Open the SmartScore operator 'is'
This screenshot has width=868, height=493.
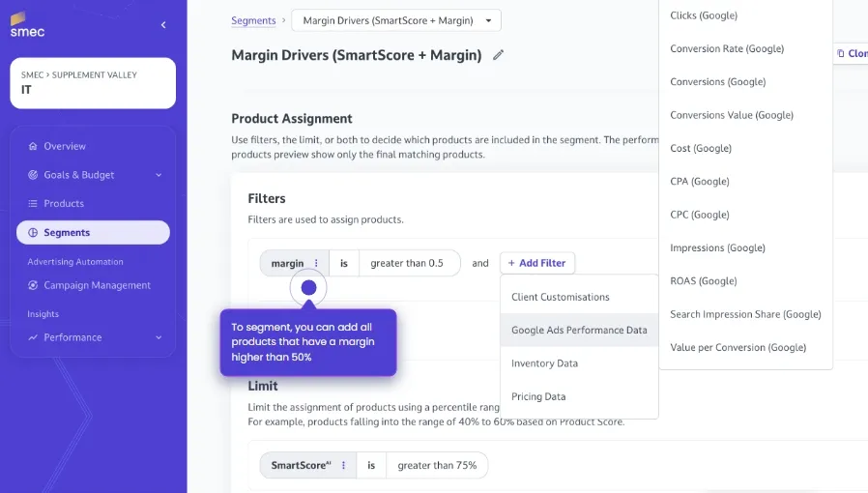(x=371, y=465)
